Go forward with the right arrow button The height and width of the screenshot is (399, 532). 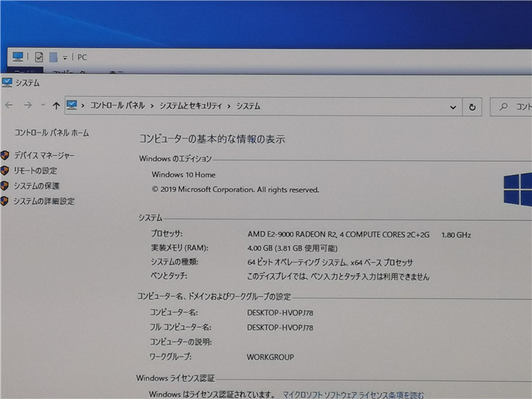tap(28, 105)
